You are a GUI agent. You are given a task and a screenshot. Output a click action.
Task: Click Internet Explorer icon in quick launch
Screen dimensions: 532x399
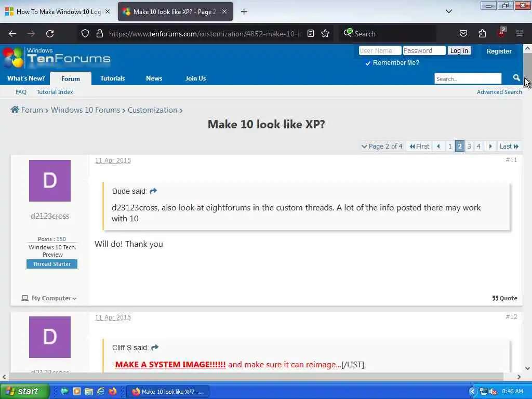click(x=101, y=391)
